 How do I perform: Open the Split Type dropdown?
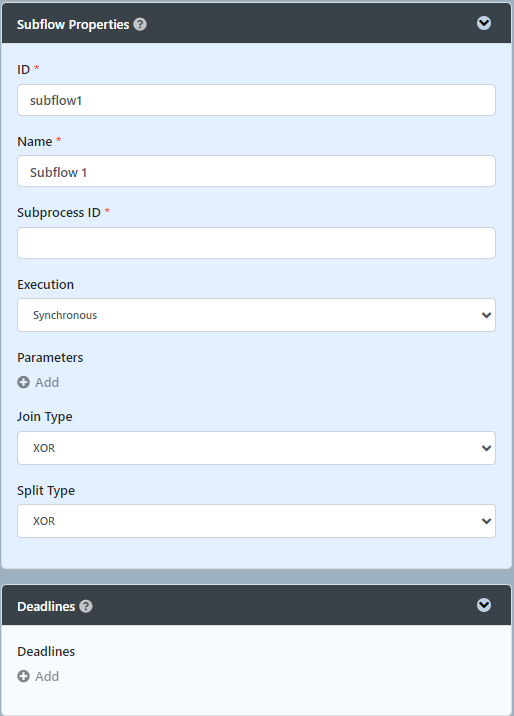(x=256, y=521)
